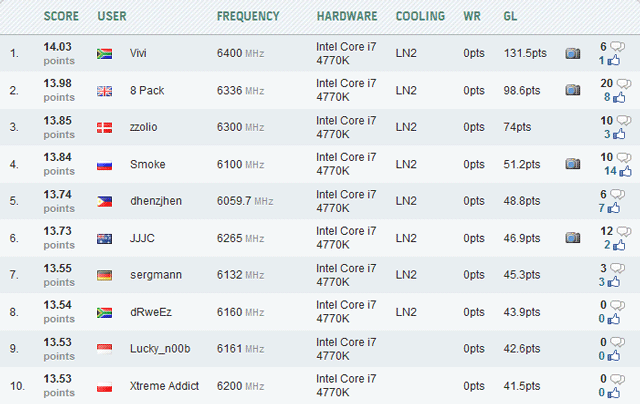Viewport: 640px width, 404px height.
Task: Sort by the SCORE column header
Action: point(61,17)
